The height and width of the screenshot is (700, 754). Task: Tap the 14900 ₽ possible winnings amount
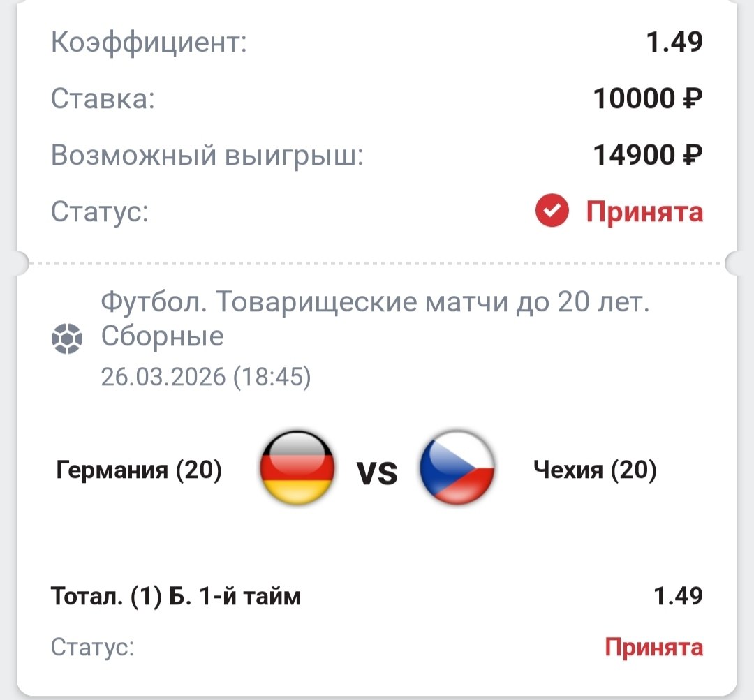[647, 155]
